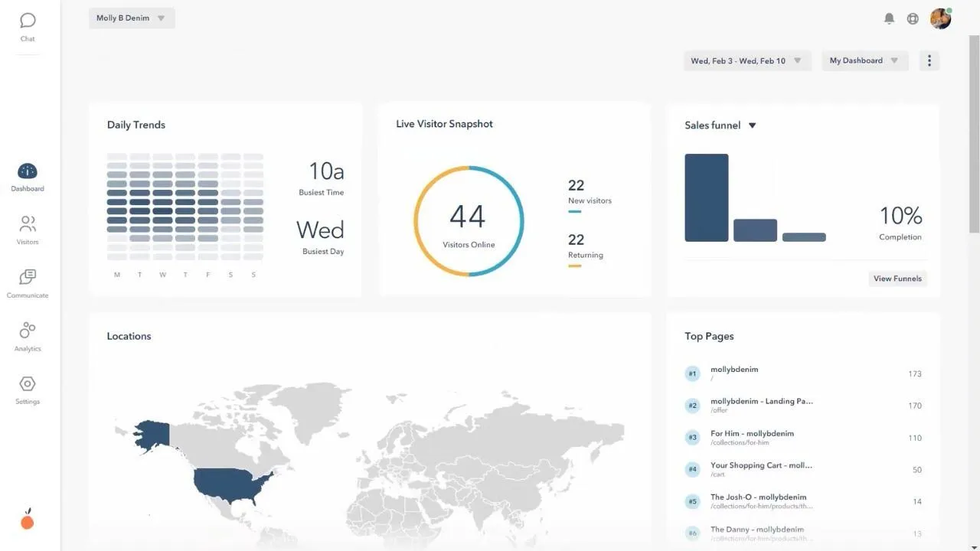
Task: Click the notifications bell icon
Action: [x=889, y=18]
